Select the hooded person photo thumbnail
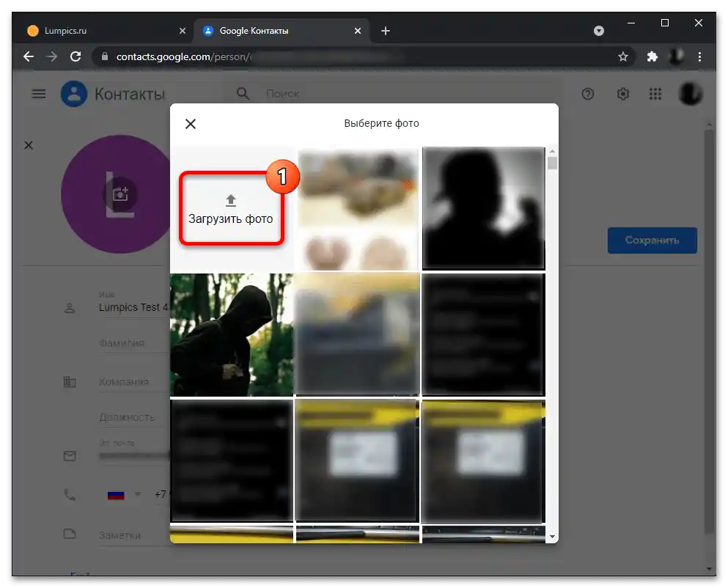 pyautogui.click(x=232, y=334)
